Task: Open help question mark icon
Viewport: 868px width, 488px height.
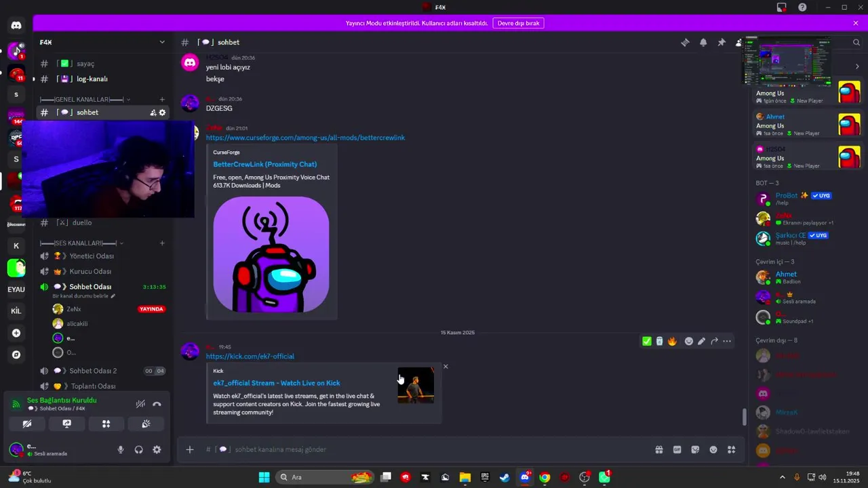Action: pyautogui.click(x=802, y=7)
